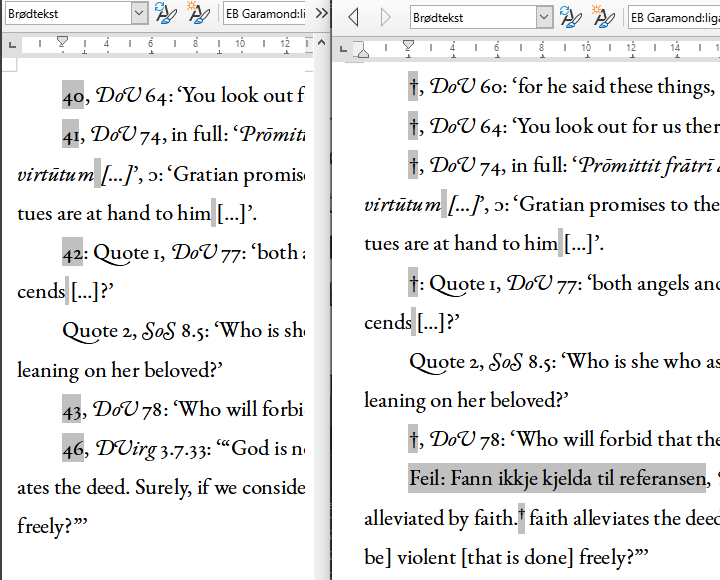Open Brødtekst style dropdown arrow in right window
The image size is (720, 580).
pyautogui.click(x=544, y=17)
